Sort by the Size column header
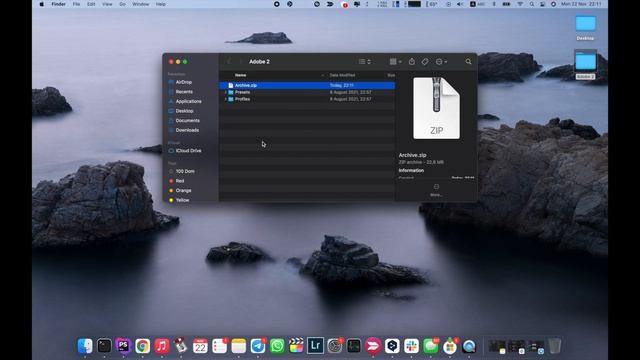Screen dimensions: 640x360 click(x=391, y=75)
